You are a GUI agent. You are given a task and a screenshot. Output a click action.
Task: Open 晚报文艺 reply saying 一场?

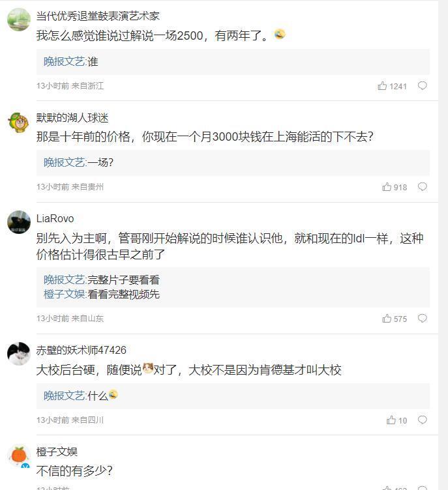click(x=78, y=162)
